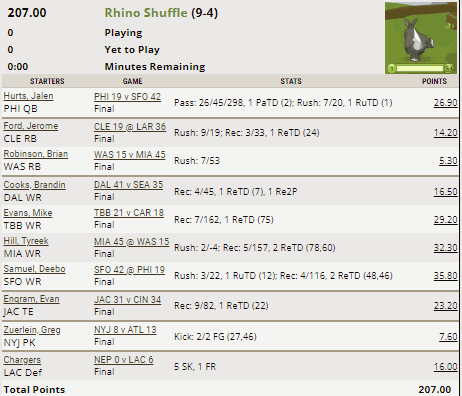462x396 pixels.
Task: Open Deebo Samuel's 35.80 points breakdown
Action: (x=445, y=276)
